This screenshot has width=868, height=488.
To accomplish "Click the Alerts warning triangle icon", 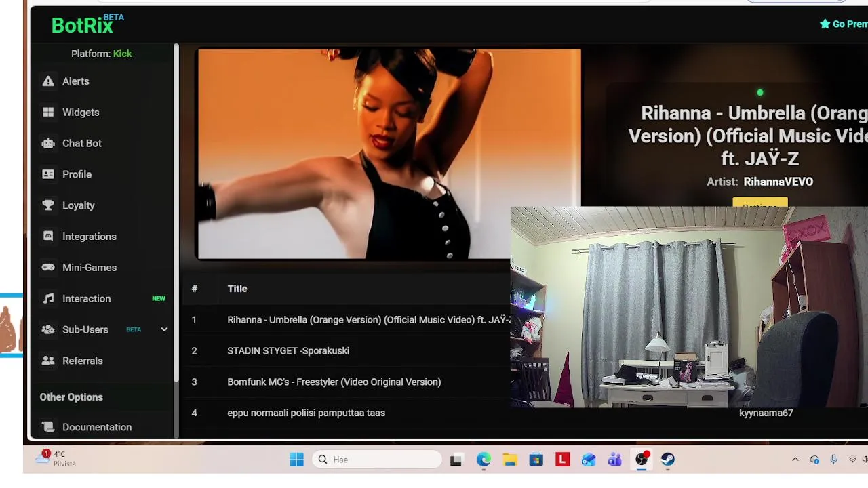I will click(x=48, y=81).
